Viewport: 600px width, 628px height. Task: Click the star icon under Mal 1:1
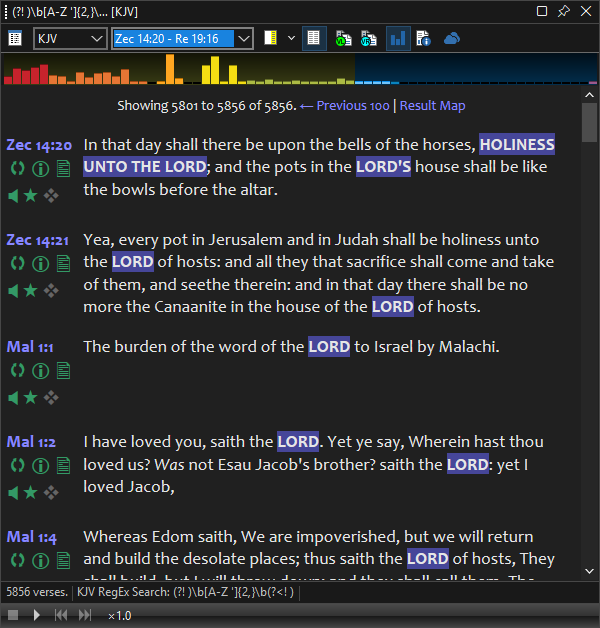pos(30,397)
